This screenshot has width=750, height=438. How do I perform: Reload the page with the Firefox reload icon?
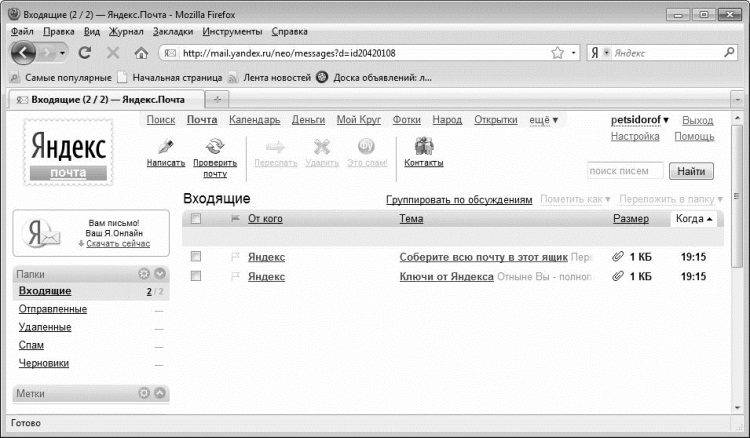(85, 53)
